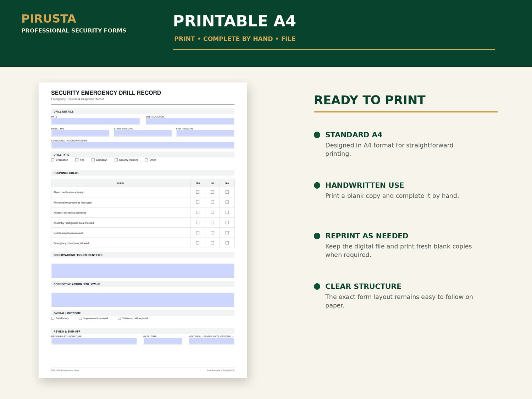Mark N/A for Emergency procedures followed
Image resolution: width=532 pixels, height=399 pixels.
[x=227, y=243]
